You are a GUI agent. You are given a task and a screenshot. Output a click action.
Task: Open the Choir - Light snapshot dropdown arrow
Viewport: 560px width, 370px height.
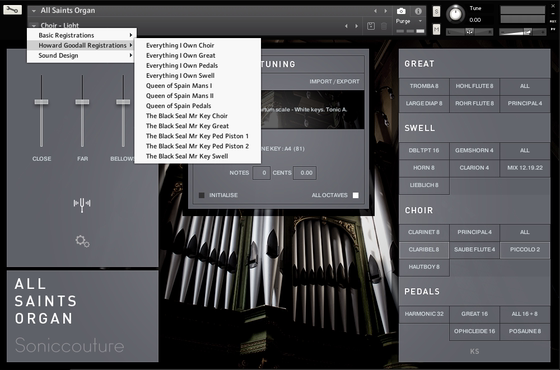point(34,26)
